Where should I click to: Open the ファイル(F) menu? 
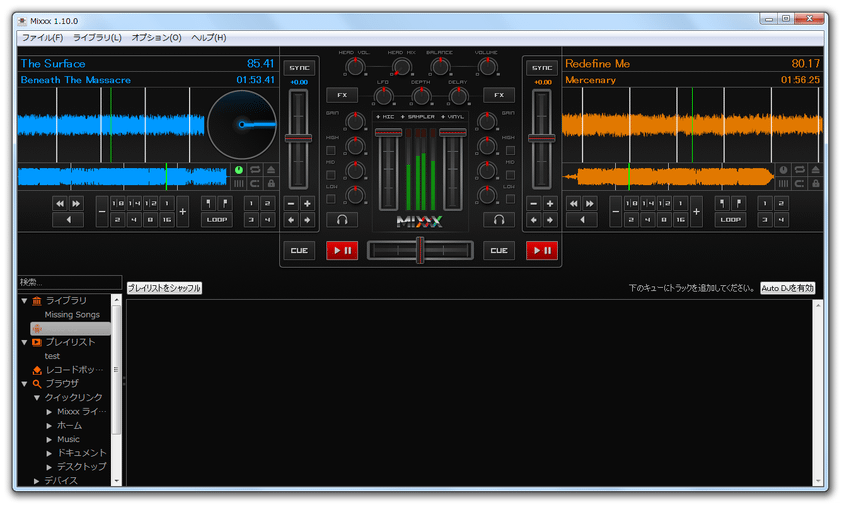tap(42, 38)
